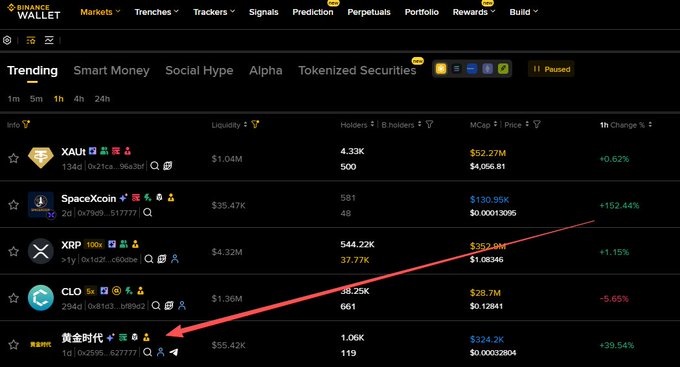Image resolution: width=680 pixels, height=367 pixels.
Task: Select the 24h timeframe
Action: pos(102,99)
